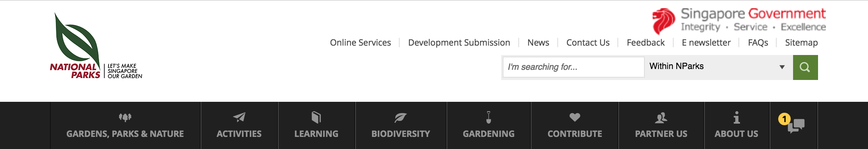
Task: Click the leaf icon above Biodiversity
Action: pyautogui.click(x=400, y=117)
